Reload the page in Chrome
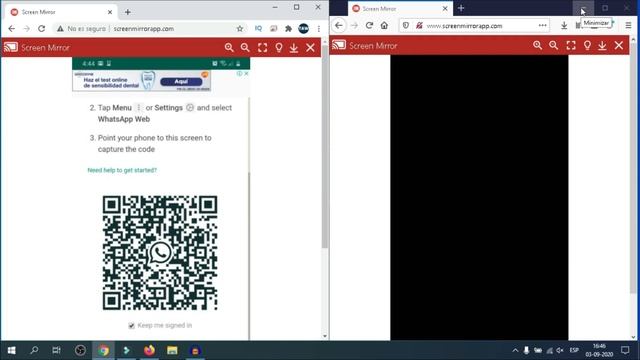 [42, 29]
